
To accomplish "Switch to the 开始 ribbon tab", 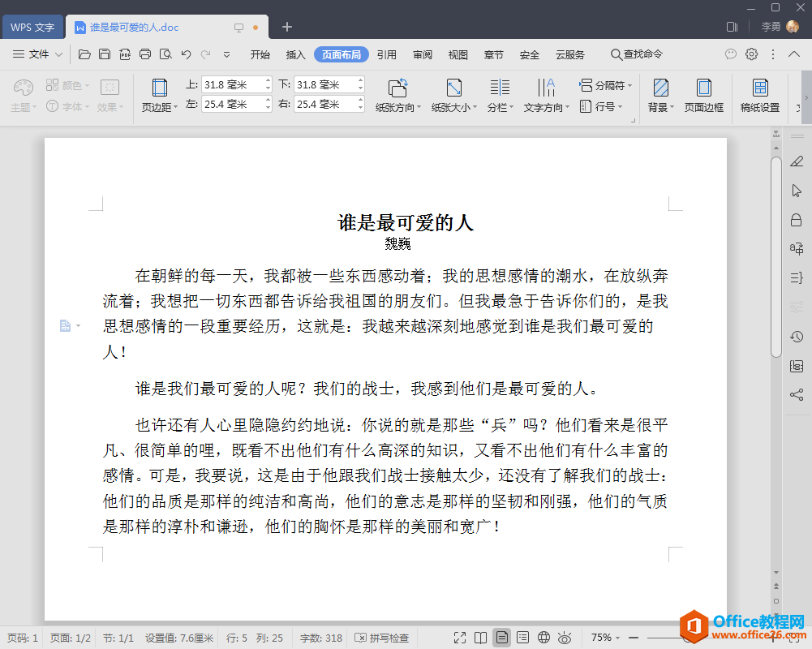I will tap(260, 54).
